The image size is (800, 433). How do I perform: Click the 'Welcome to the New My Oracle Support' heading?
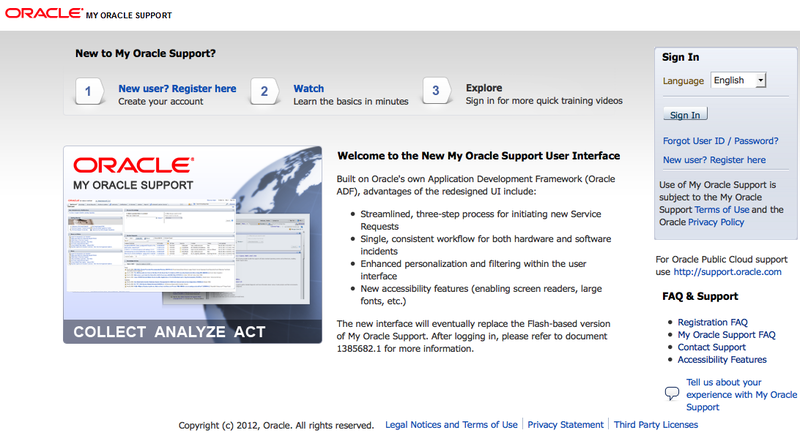coord(479,156)
